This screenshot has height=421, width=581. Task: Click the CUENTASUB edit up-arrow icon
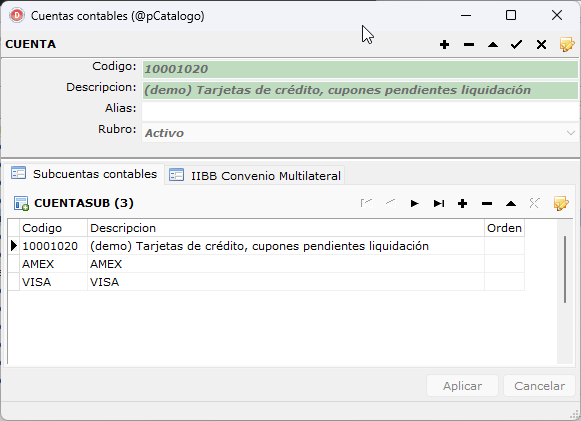tap(511, 203)
